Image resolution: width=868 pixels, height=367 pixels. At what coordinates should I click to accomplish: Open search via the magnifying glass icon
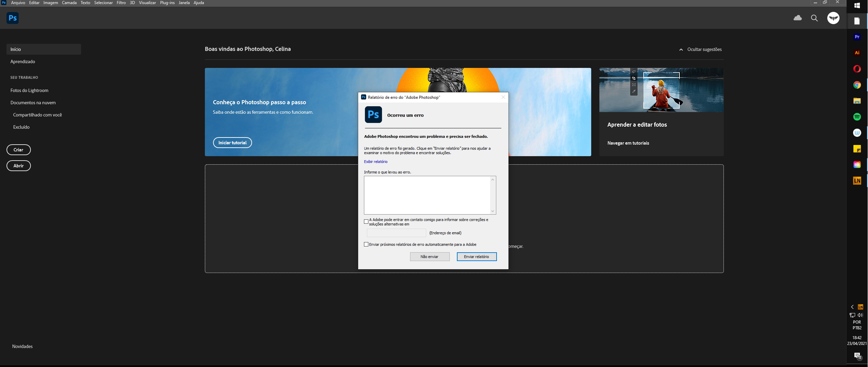pos(814,18)
